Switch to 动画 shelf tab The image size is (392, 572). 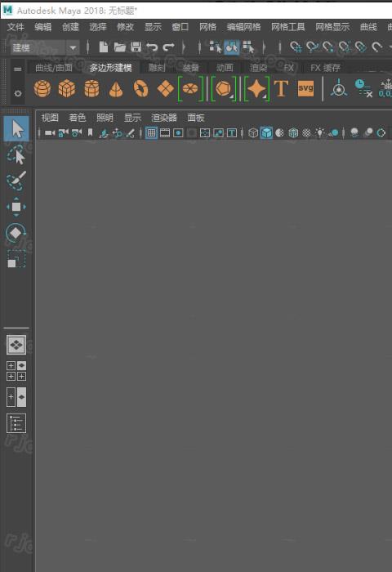tap(225, 68)
